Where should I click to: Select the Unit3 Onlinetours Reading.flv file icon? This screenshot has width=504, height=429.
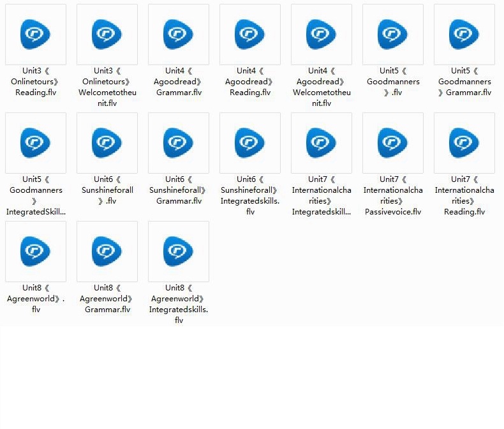[36, 34]
